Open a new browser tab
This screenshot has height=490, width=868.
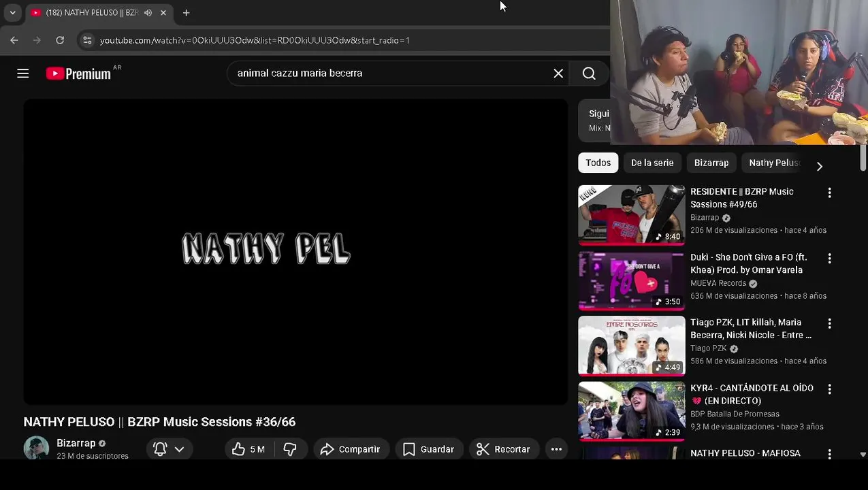(186, 12)
